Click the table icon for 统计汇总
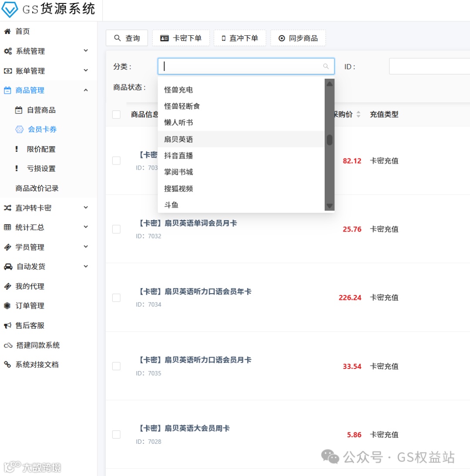Image resolution: width=470 pixels, height=476 pixels. click(x=7, y=228)
